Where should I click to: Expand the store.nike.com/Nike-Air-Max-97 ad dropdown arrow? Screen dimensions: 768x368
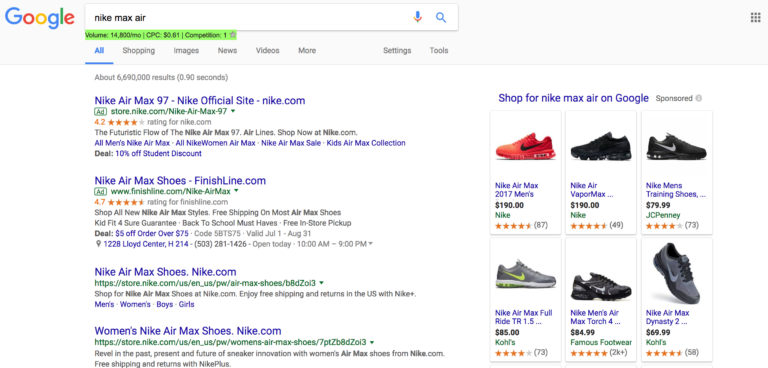point(233,111)
